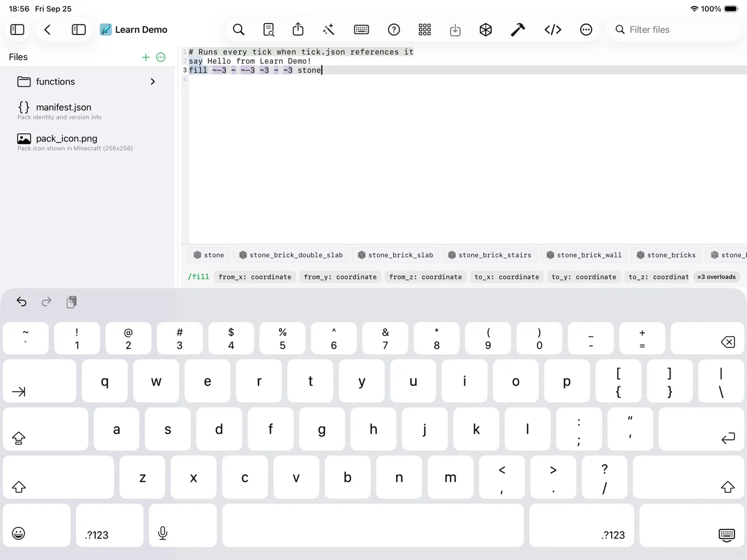Open find in document icon
Screen dimensions: 747x560
point(269,29)
